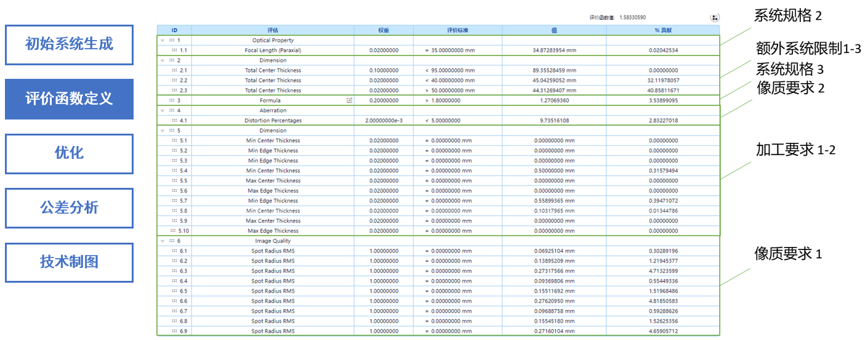Click the drag handle icon of row 6.9
This screenshot has height=340, width=868.
(x=174, y=331)
